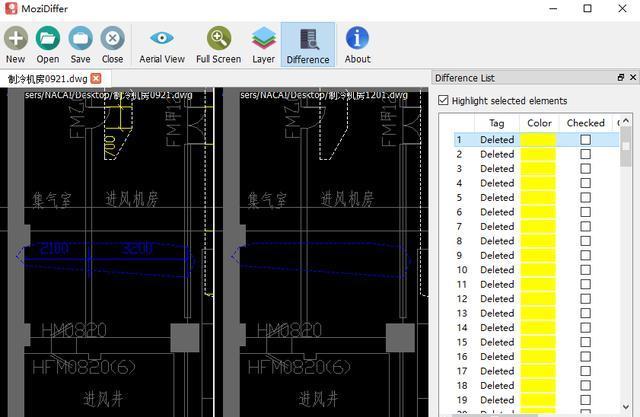Open a drawing with the Open icon
This screenshot has width=640, height=417.
coord(47,39)
